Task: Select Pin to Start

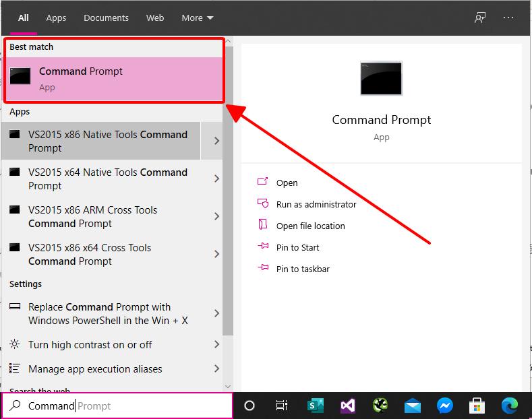Action: (297, 247)
